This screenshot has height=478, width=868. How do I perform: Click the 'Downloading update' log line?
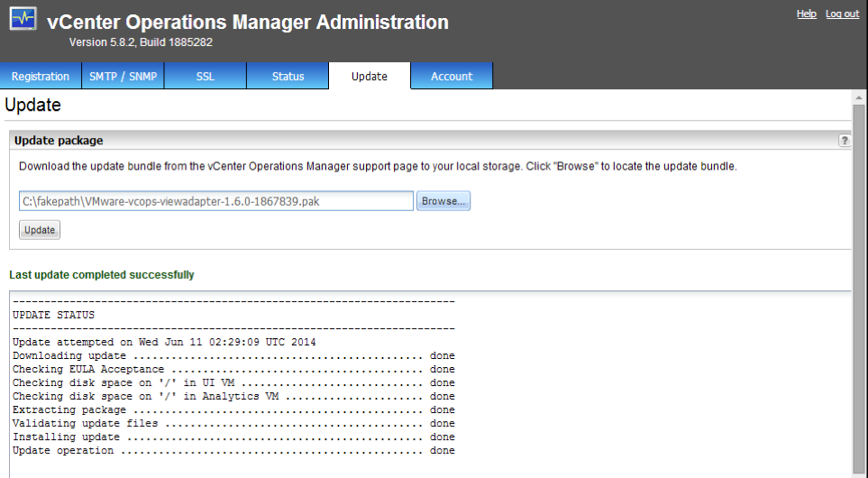pos(233,355)
